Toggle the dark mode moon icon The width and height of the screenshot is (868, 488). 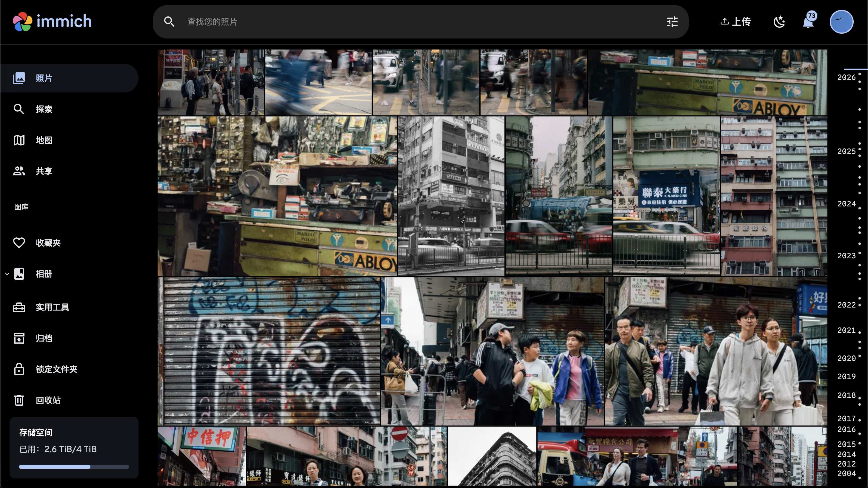pyautogui.click(x=779, y=22)
